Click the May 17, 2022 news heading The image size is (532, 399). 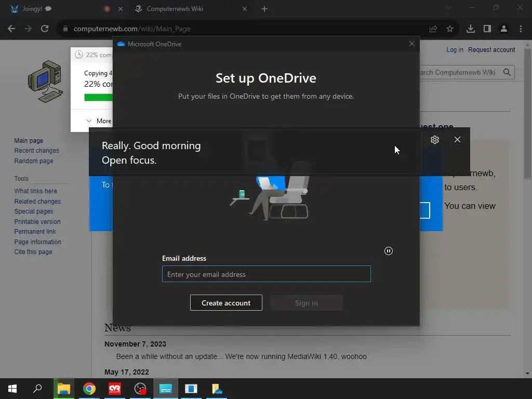(127, 372)
